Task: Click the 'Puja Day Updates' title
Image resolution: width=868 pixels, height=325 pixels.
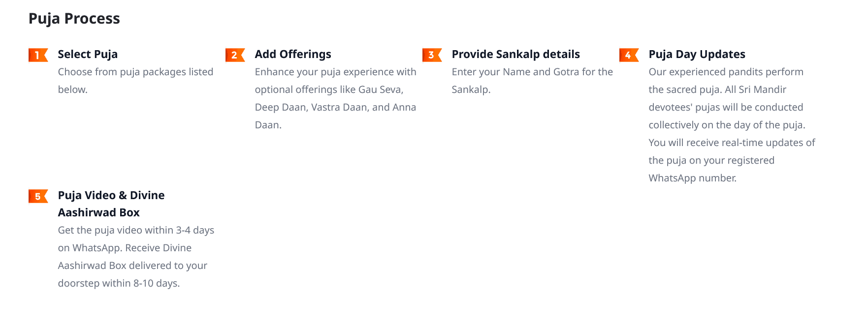Action: (697, 54)
